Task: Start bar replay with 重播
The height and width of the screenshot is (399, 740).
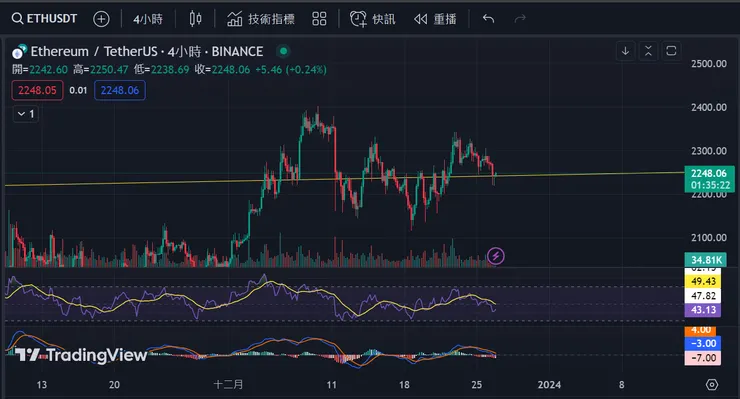Action: click(435, 19)
